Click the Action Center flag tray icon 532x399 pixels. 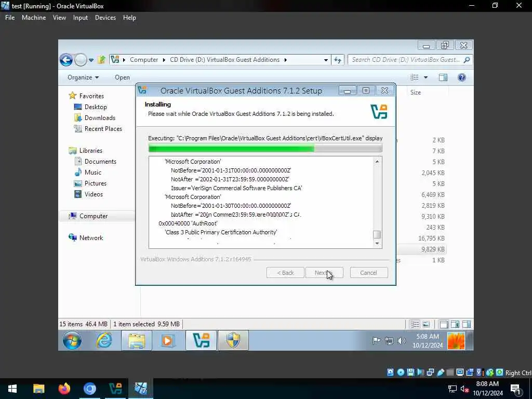coord(376,341)
